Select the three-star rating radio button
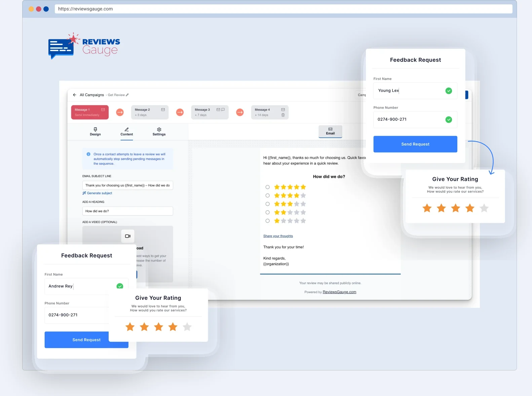532x396 pixels. coord(268,204)
